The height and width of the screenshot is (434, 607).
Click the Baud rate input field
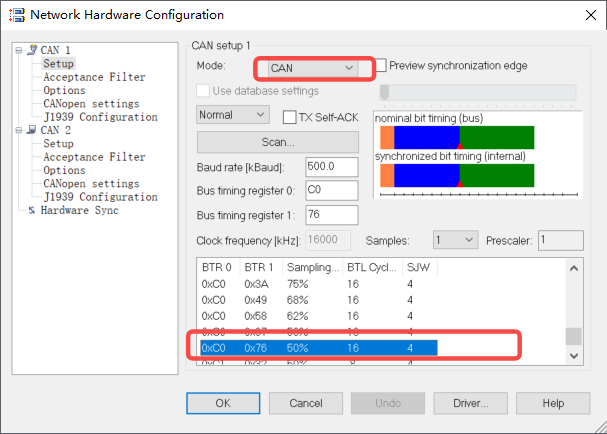[x=332, y=167]
